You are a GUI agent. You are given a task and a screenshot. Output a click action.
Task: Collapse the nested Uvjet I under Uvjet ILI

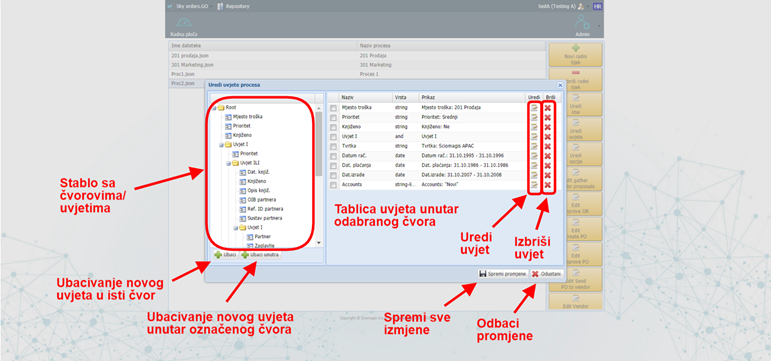pyautogui.click(x=236, y=228)
